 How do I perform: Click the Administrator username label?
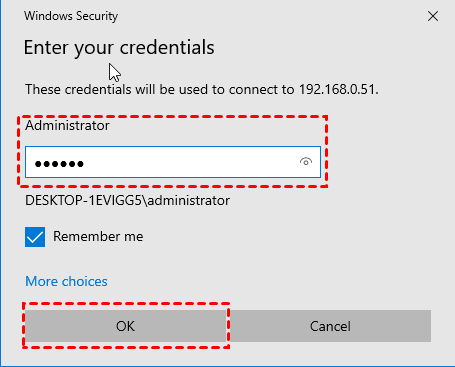(67, 126)
